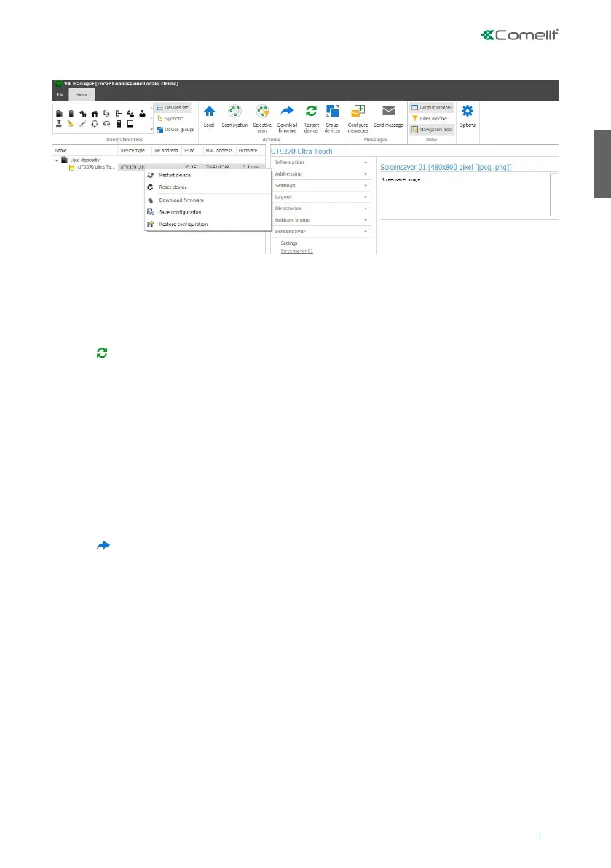611x868 pixels.
Task: Select the two-buildings icon in navigation gallery
Action: point(59,114)
